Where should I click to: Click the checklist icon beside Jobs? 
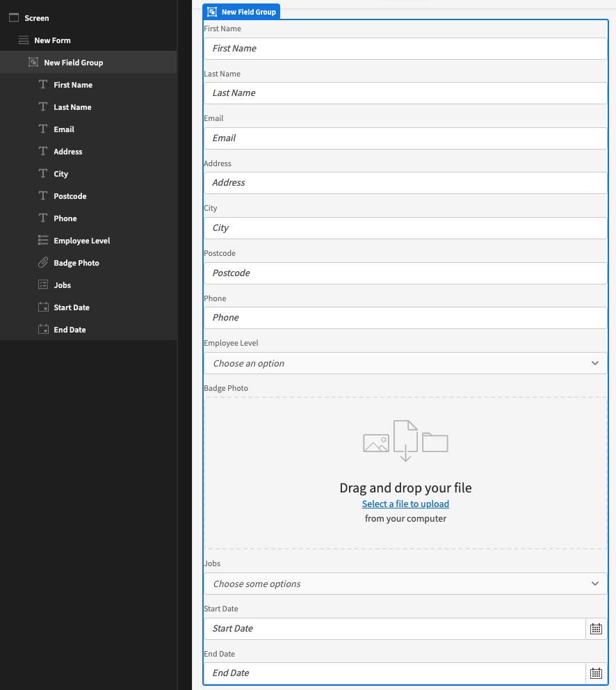43,284
